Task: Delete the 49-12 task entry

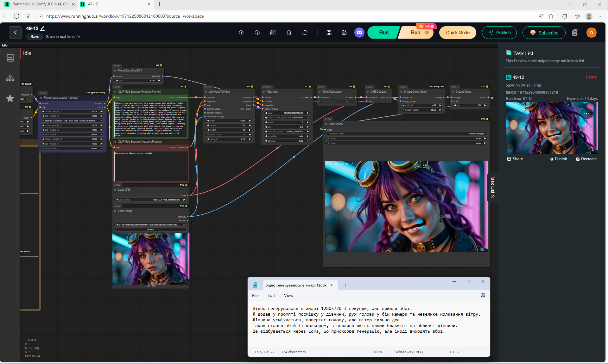Action: click(591, 77)
